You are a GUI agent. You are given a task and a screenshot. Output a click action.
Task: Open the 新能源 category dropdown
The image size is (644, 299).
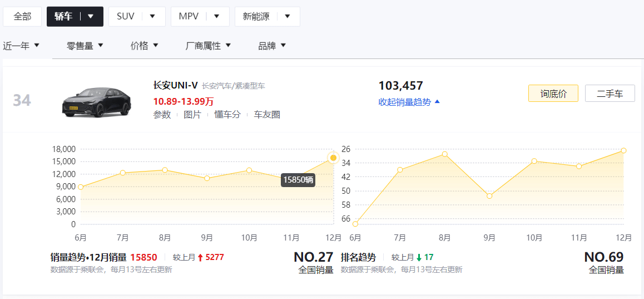267,17
